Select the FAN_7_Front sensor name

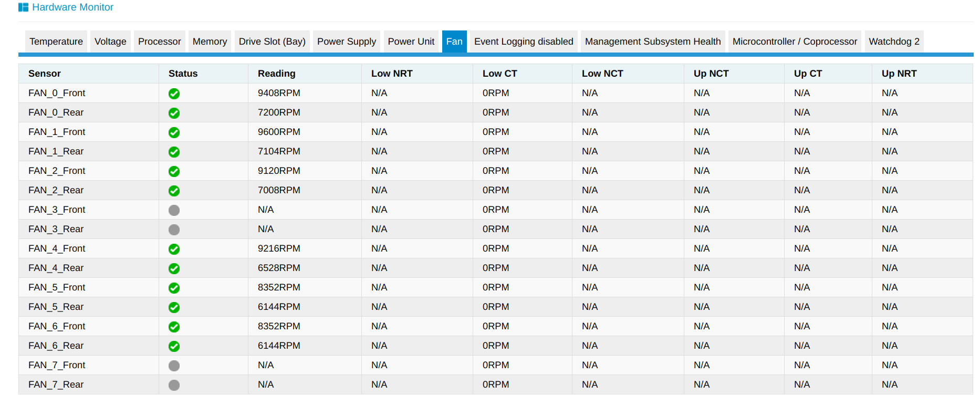tap(57, 365)
